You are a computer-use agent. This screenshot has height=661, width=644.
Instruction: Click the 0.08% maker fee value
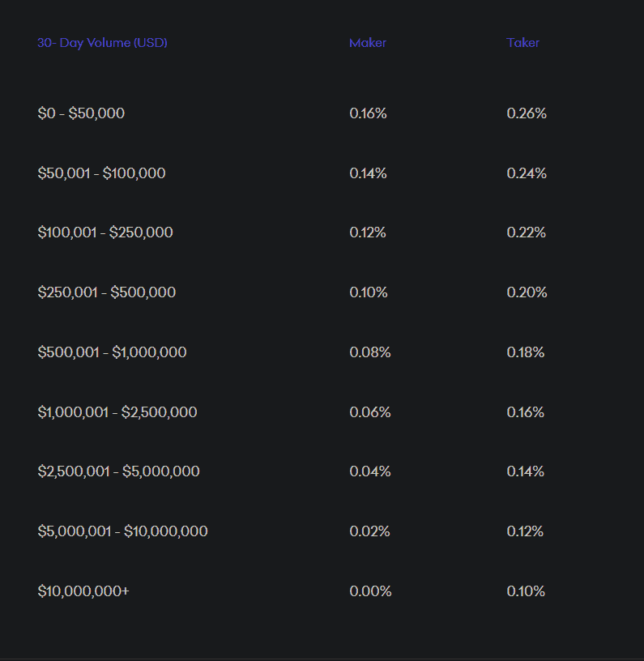pyautogui.click(x=370, y=352)
